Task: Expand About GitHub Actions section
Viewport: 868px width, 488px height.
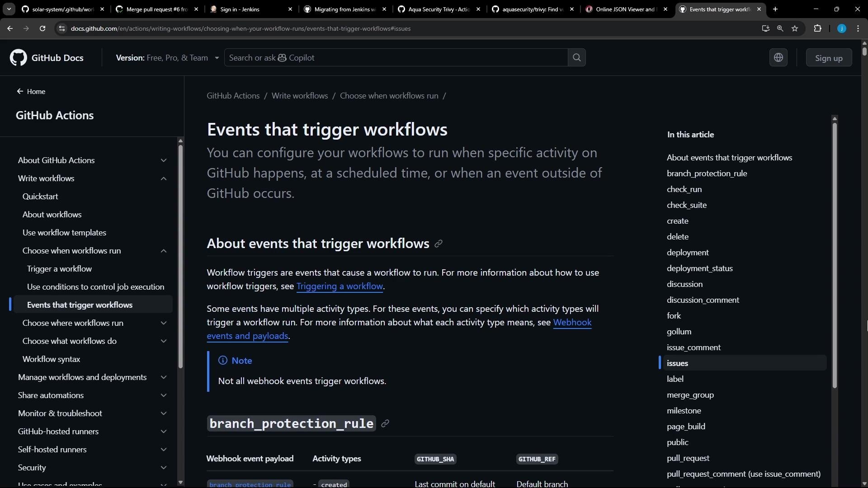Action: point(164,160)
